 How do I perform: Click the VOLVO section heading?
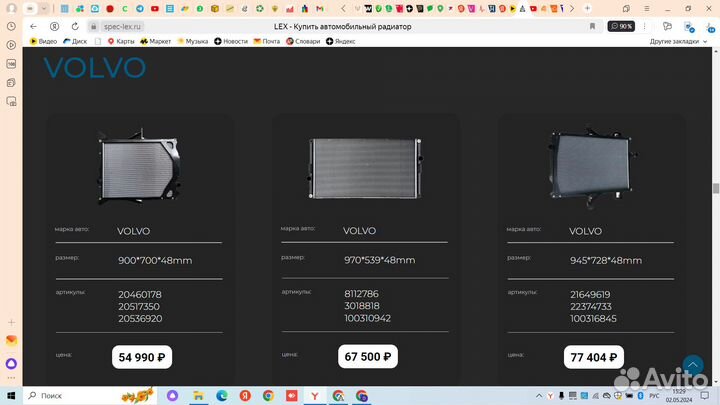point(95,68)
